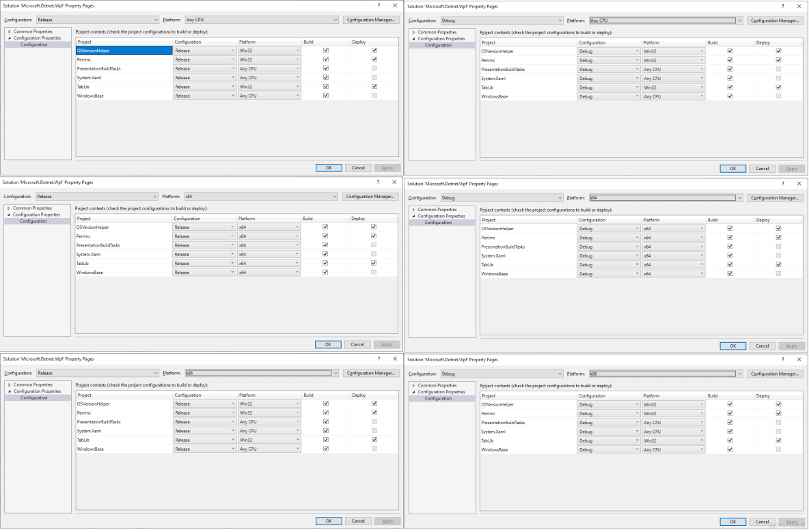809x532 pixels.
Task: Click the help question mark icon in title bar
Action: tap(378, 5)
